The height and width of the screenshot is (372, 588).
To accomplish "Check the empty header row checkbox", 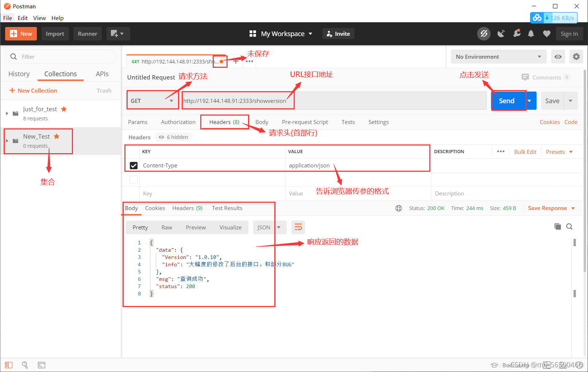I will 134,179.
